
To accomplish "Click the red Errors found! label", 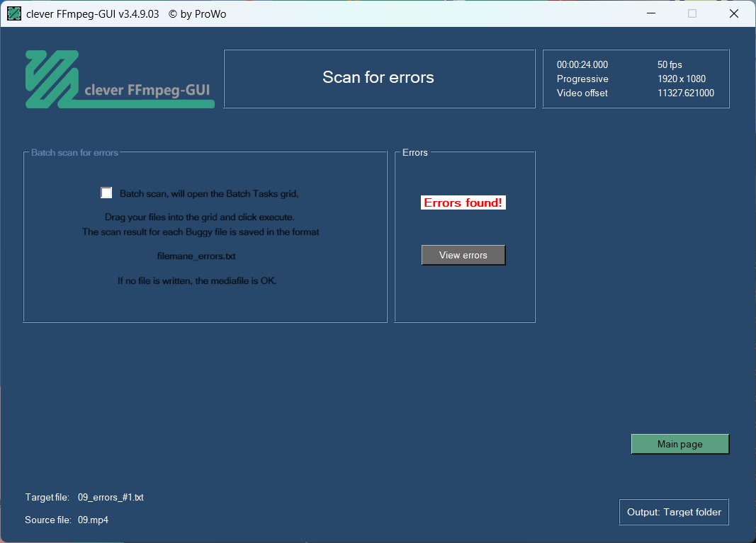I will pos(463,202).
